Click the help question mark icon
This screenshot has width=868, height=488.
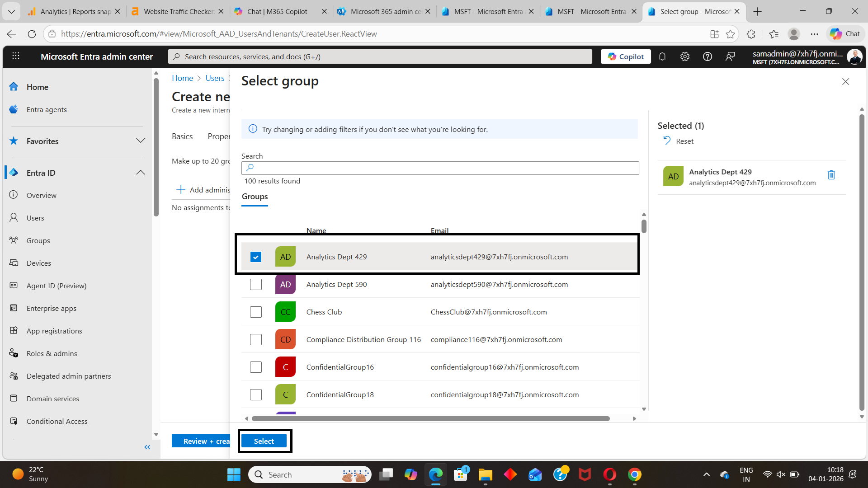click(x=708, y=56)
